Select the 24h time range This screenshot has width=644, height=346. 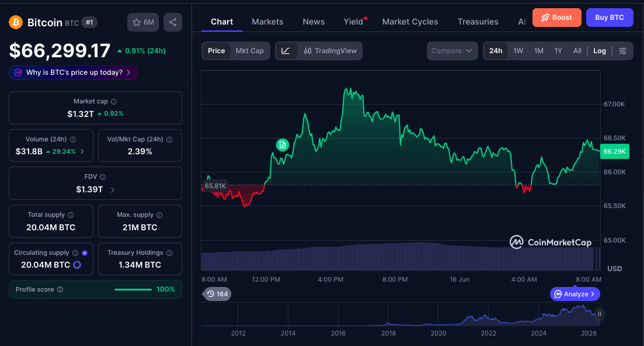[x=495, y=51]
